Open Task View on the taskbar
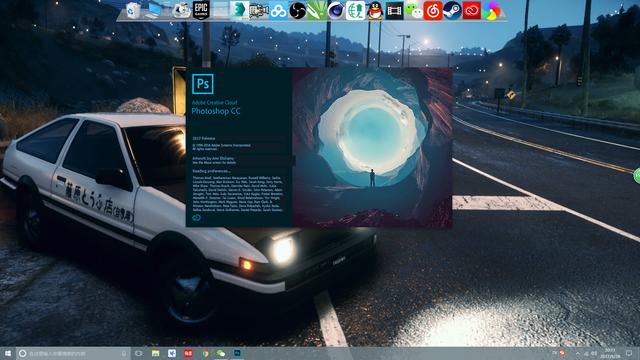This screenshot has height=360, width=640. (139, 353)
